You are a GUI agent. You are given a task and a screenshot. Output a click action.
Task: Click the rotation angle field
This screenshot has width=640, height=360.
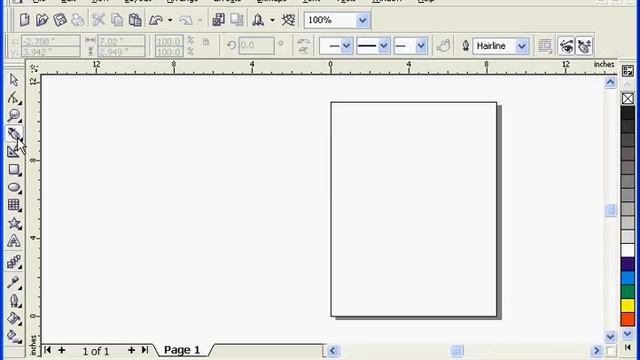(256, 45)
